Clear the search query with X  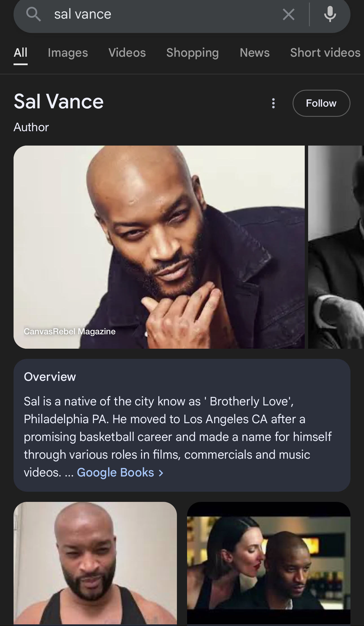pyautogui.click(x=288, y=14)
